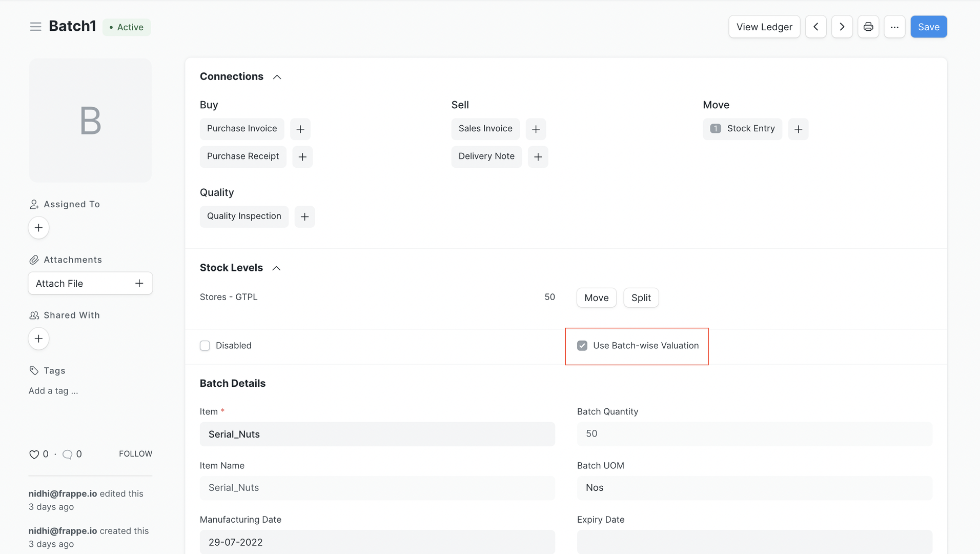Click the Active status badge

tap(127, 27)
